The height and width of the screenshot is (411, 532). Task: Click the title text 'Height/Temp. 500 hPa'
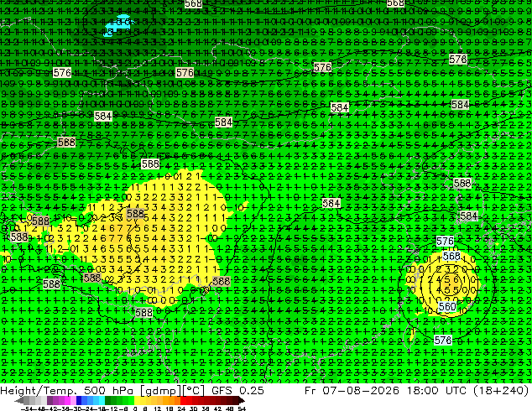(x=68, y=391)
